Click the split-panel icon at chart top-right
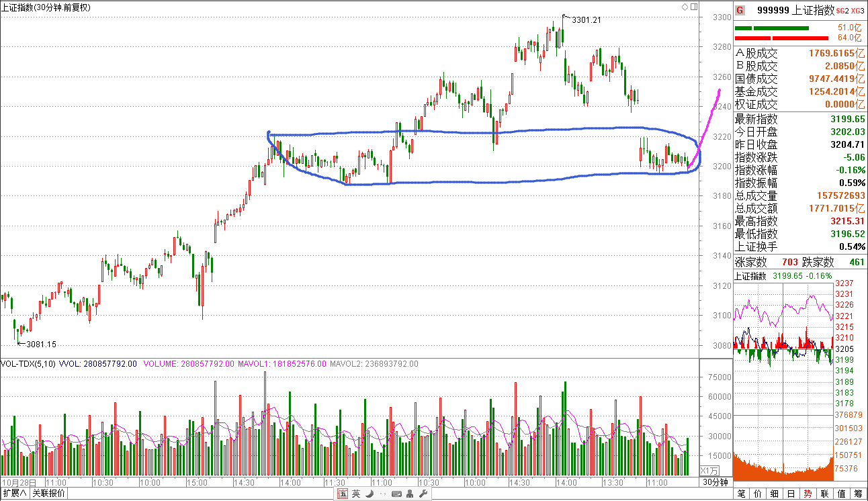This screenshot has width=868, height=501. (693, 7)
